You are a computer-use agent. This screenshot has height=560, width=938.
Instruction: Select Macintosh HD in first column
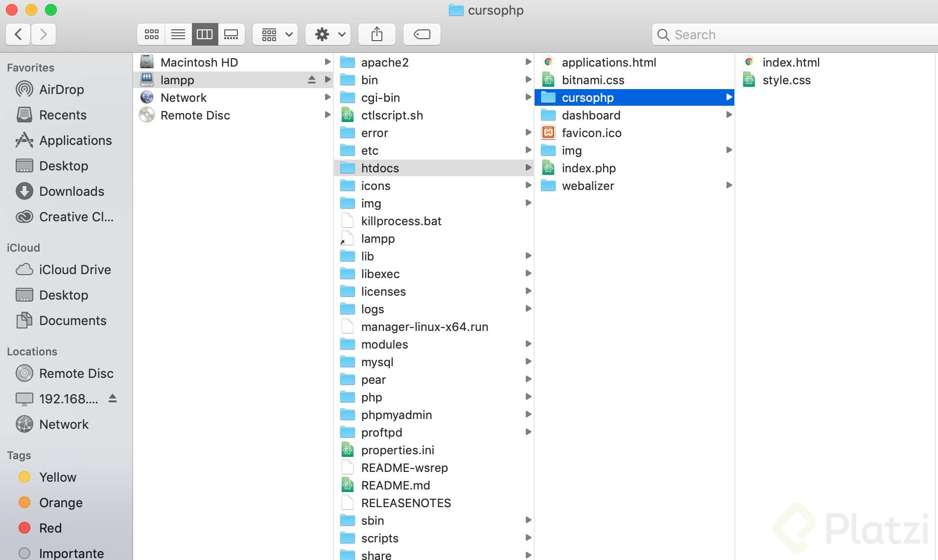coord(234,62)
